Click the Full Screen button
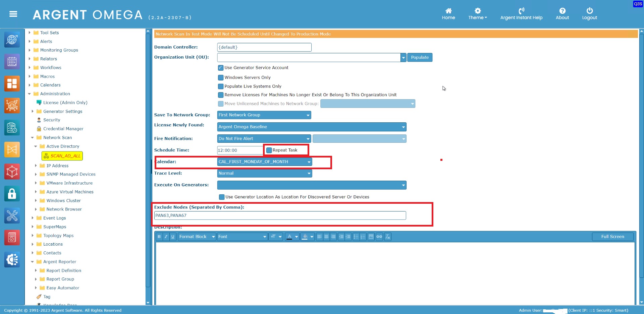644x314 pixels. [612, 237]
